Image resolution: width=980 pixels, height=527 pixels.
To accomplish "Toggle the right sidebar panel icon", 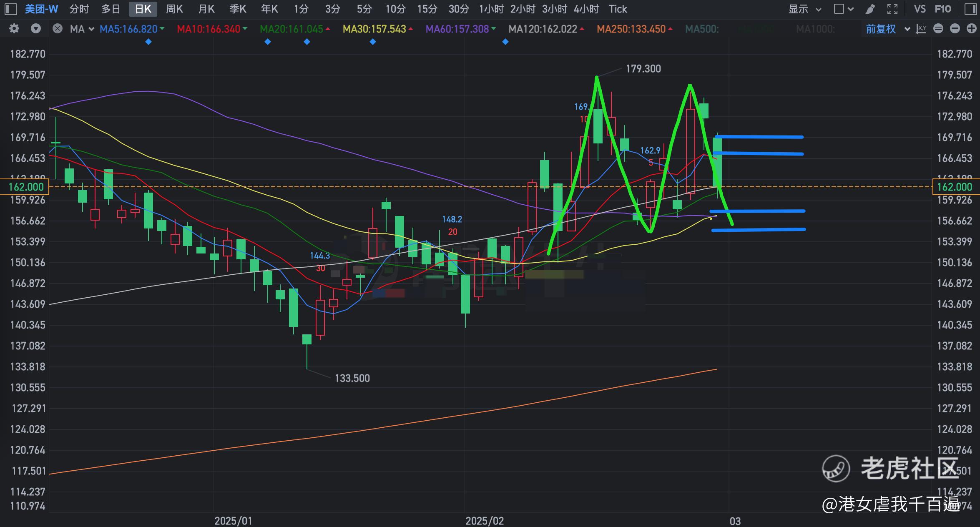I will click(x=970, y=9).
